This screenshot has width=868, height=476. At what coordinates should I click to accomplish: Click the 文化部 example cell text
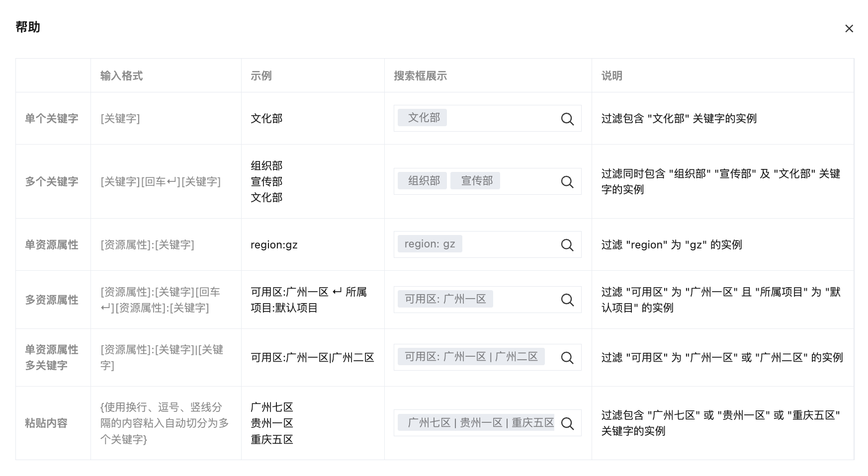click(x=266, y=118)
